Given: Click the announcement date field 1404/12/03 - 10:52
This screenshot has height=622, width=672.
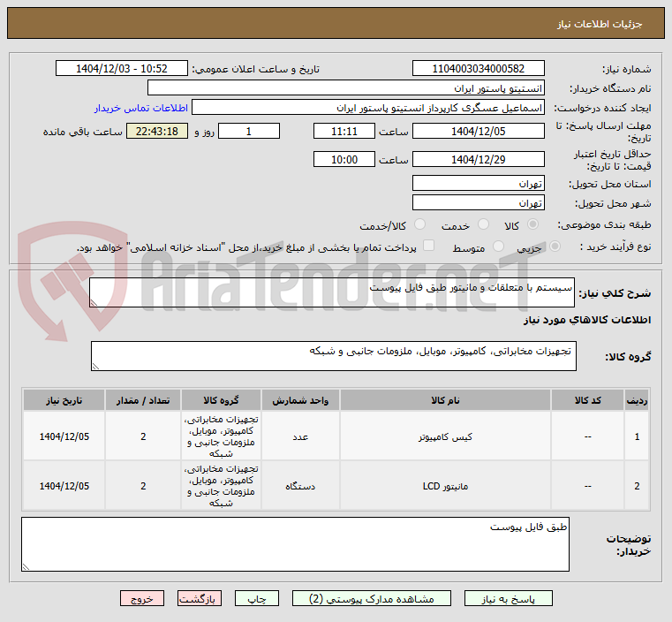Looking at the screenshot, I should click(122, 69).
